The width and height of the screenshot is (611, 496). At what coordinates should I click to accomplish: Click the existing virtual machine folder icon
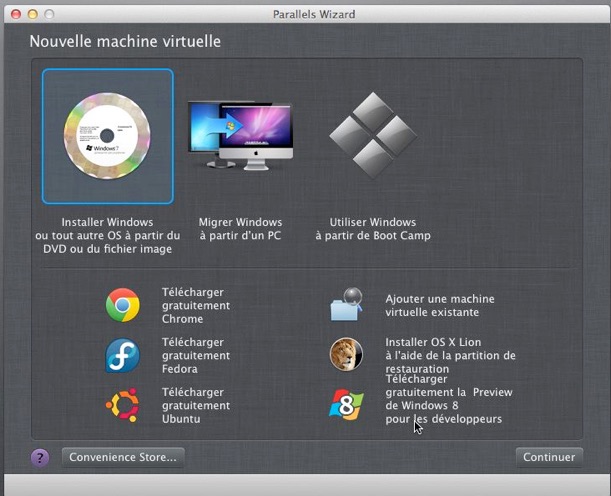(x=346, y=305)
